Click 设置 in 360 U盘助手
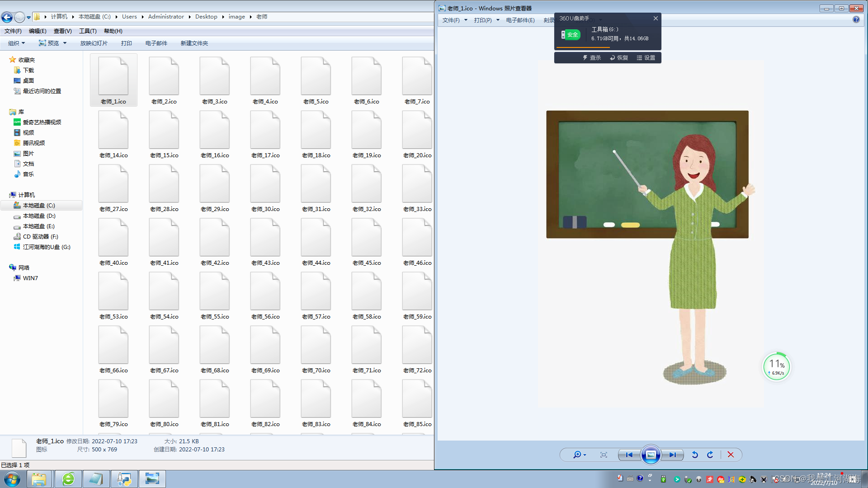 coord(646,58)
